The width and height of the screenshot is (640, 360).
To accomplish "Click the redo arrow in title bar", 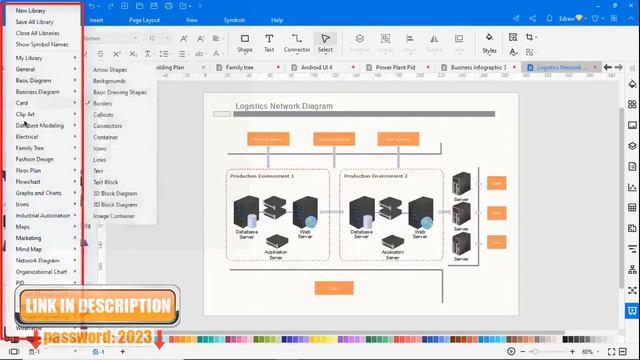I will point(110,6).
